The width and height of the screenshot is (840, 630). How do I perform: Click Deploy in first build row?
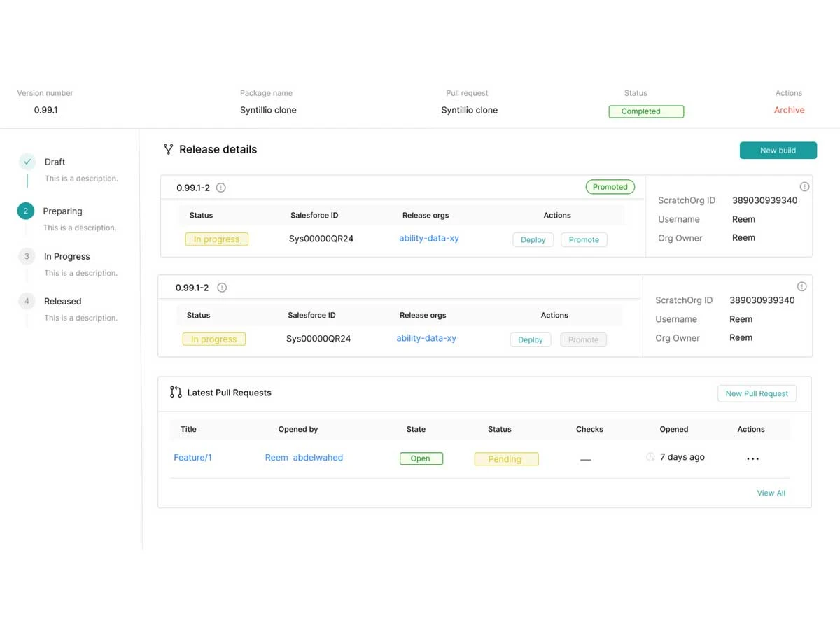click(533, 239)
